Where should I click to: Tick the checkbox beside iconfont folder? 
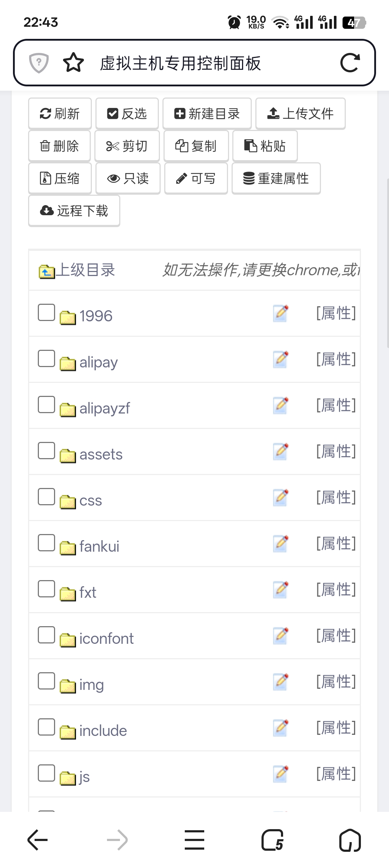46,635
